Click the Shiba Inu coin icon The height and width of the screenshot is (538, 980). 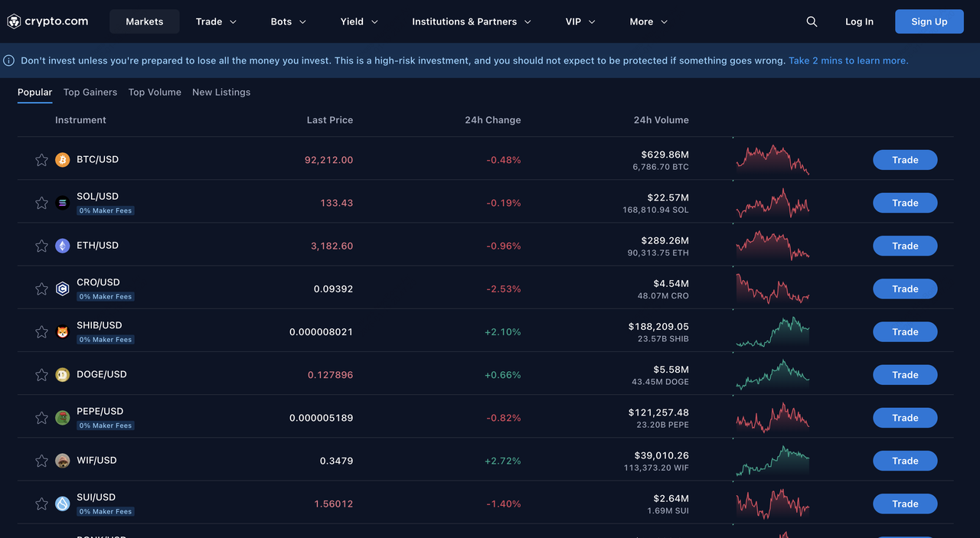(x=63, y=332)
